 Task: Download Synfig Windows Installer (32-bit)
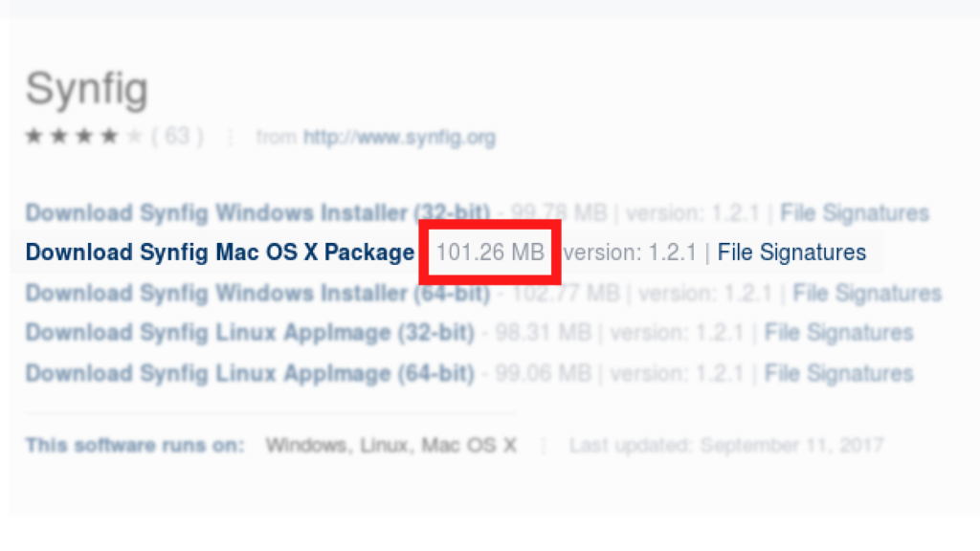(257, 212)
